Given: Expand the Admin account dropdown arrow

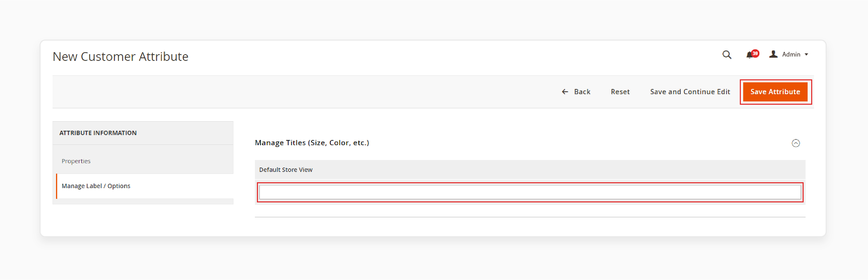Looking at the screenshot, I should point(806,54).
